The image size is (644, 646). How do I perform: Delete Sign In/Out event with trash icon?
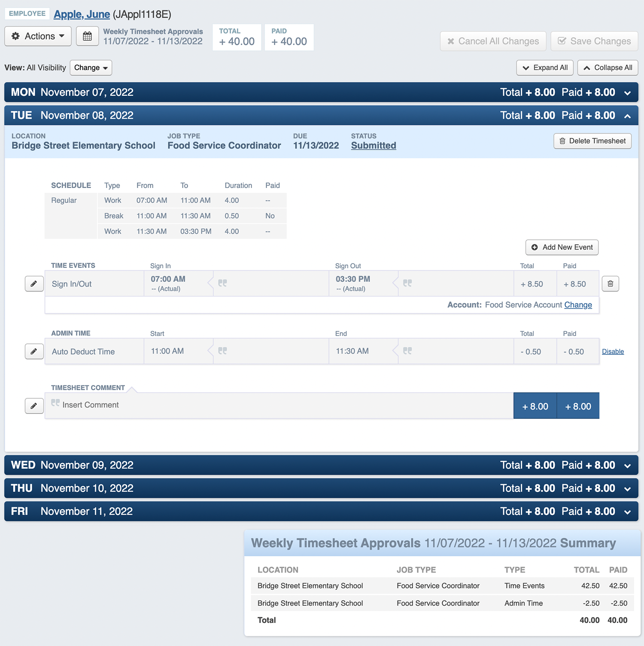pyautogui.click(x=610, y=284)
